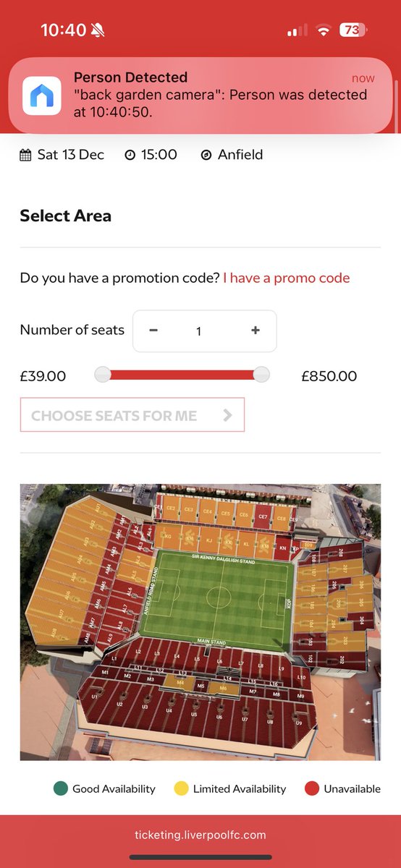Tap the yellow Limited Availability legend dot

point(181,788)
